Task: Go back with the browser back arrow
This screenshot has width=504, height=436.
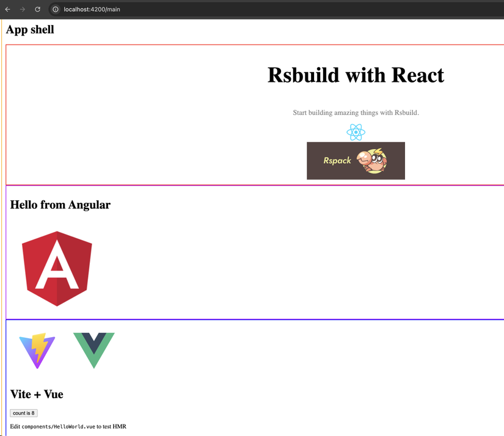Action: coord(8,9)
